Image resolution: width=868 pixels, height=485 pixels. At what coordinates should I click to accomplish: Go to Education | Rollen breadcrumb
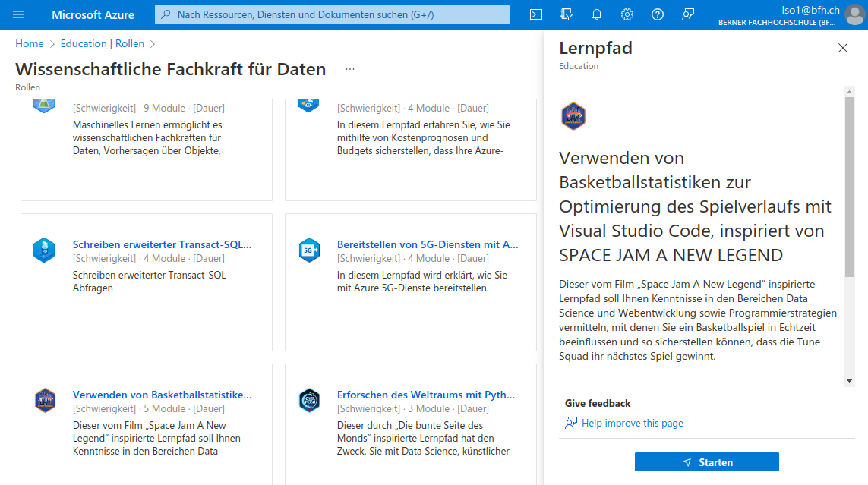click(103, 44)
